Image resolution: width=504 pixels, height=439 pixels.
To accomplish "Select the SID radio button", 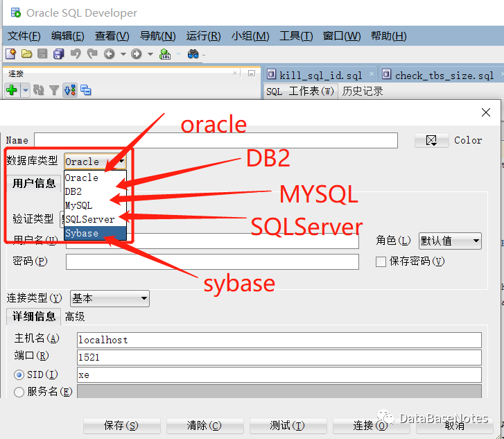I will (19, 375).
